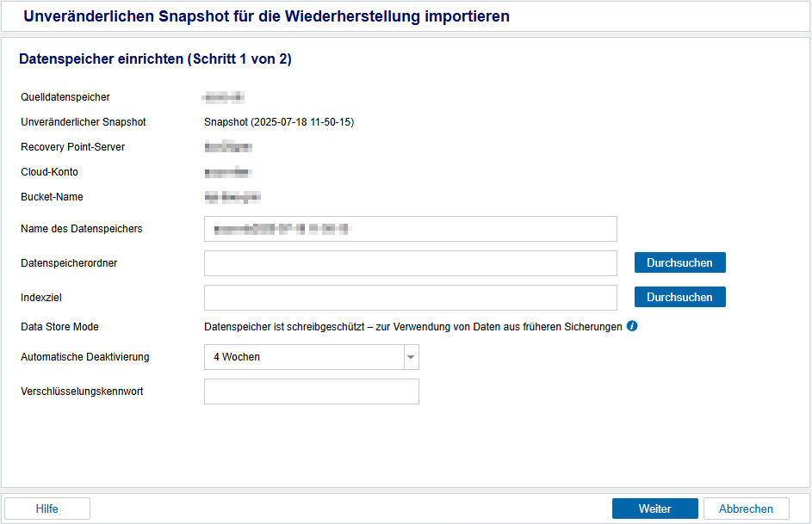Browse for the Datenspeicherordner path
812x524 pixels.
click(679, 262)
